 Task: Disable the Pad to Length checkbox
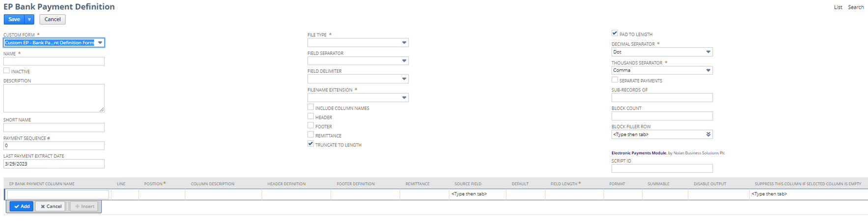[x=615, y=33]
